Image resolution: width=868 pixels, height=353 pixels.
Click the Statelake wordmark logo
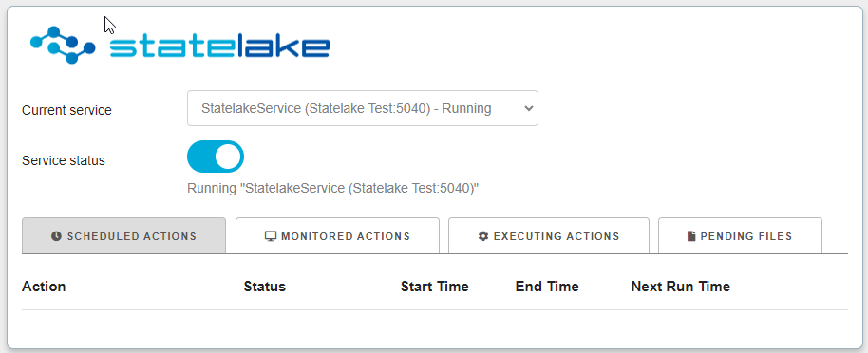(x=219, y=46)
